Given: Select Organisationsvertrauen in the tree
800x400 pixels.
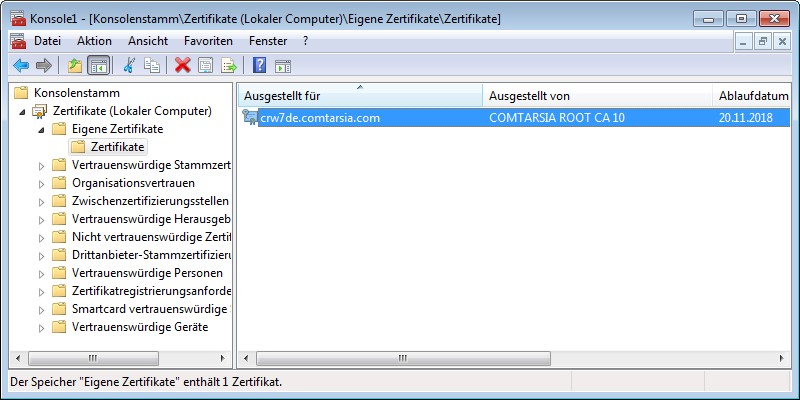Looking at the screenshot, I should 133,183.
